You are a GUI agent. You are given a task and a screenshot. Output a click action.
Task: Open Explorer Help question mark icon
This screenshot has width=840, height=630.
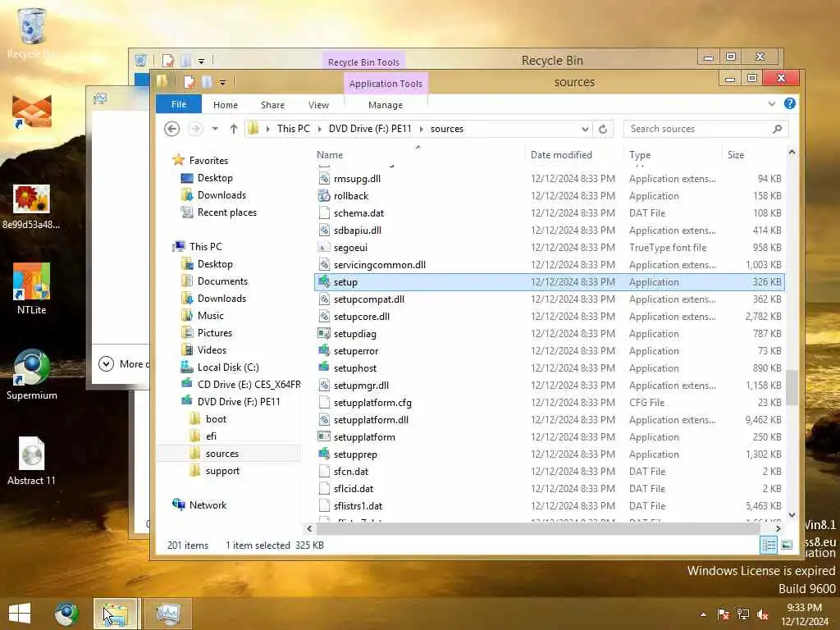(790, 103)
